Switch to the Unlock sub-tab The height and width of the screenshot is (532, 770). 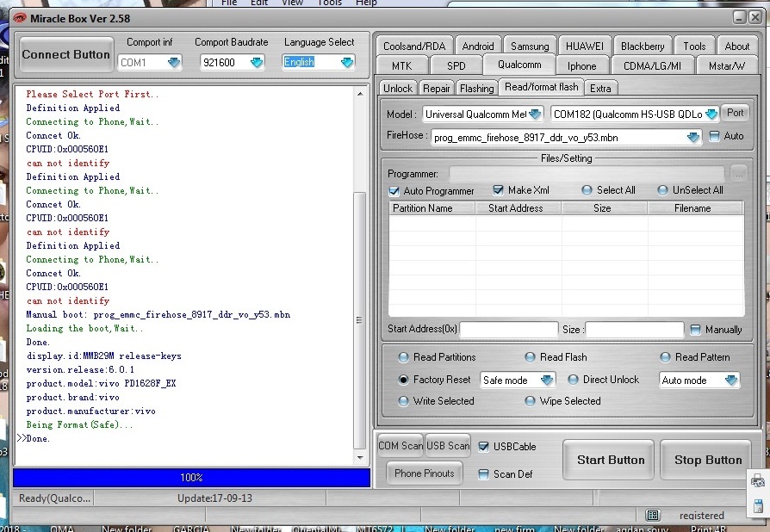[x=398, y=89]
